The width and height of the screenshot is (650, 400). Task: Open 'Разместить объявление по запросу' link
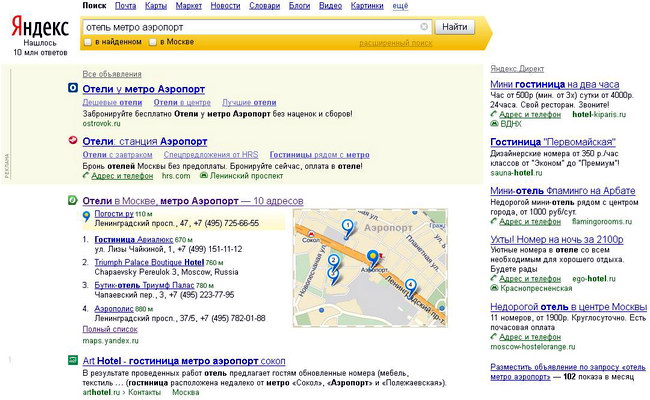568,372
